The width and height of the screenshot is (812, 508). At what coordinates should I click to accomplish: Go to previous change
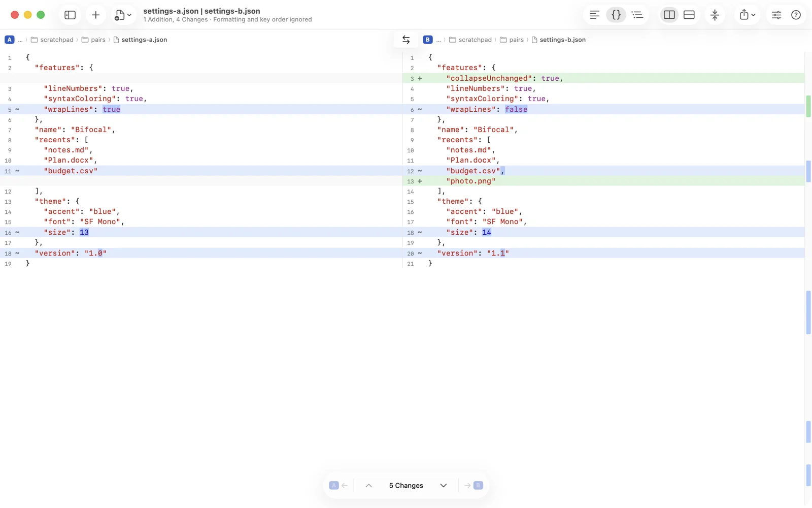pyautogui.click(x=369, y=486)
